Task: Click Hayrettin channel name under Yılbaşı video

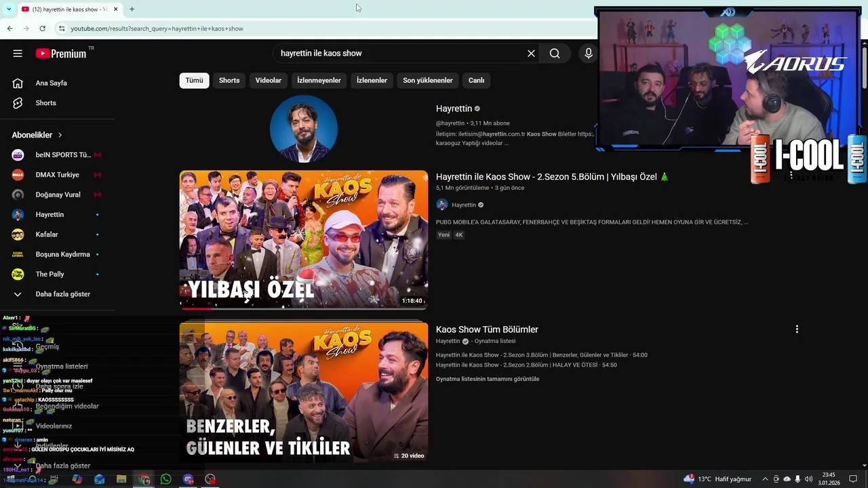Action: pos(464,205)
